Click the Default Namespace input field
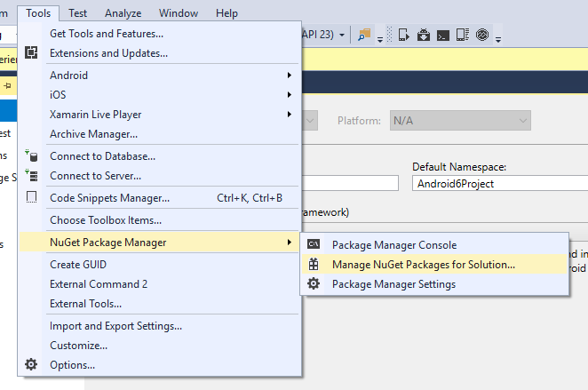588x390 pixels. (500, 183)
